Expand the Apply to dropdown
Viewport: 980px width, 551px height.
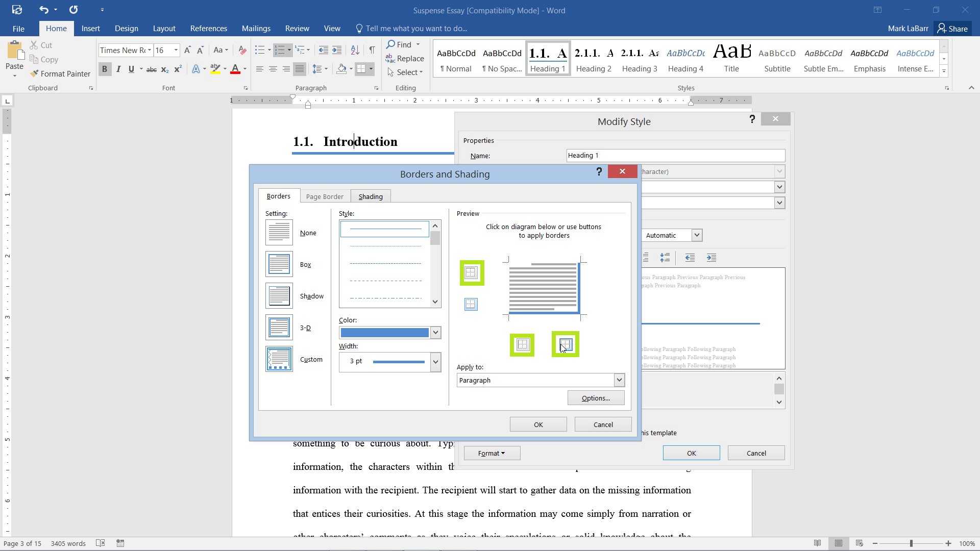[619, 380]
